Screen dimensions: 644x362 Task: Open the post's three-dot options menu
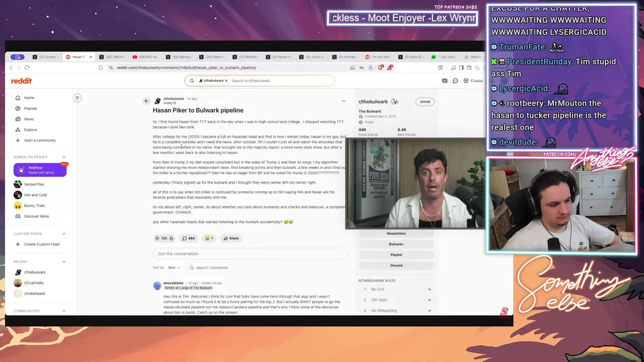344,101
